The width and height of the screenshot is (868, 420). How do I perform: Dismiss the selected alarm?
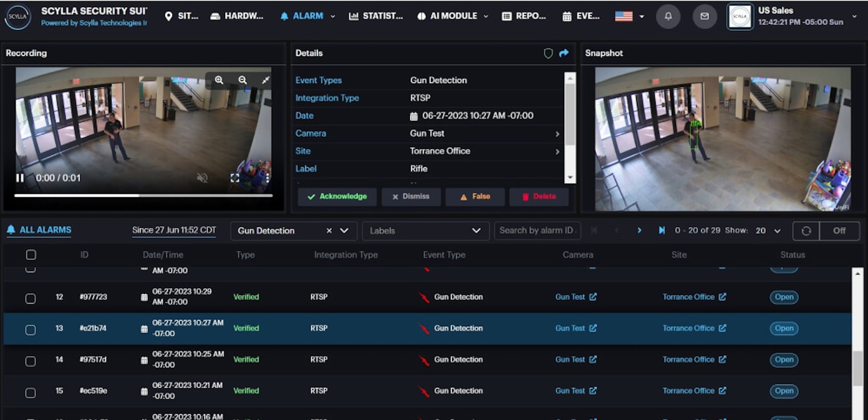[411, 197]
